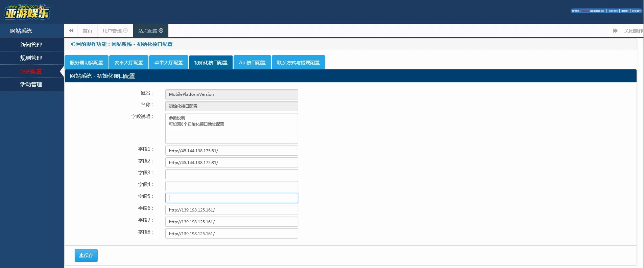Screen dimensions: 644x268
Task: Click the 字段1 input field
Action: point(232,151)
